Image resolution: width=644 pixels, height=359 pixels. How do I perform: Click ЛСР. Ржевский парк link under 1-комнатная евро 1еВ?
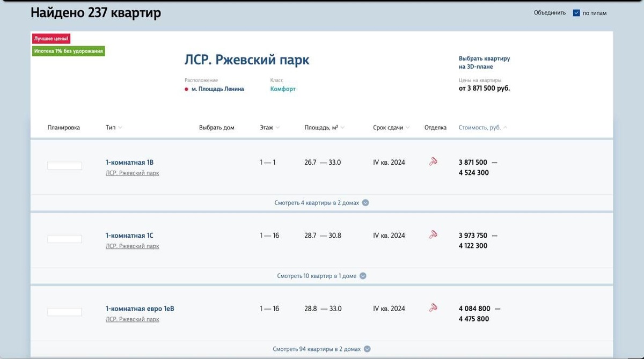tap(133, 319)
